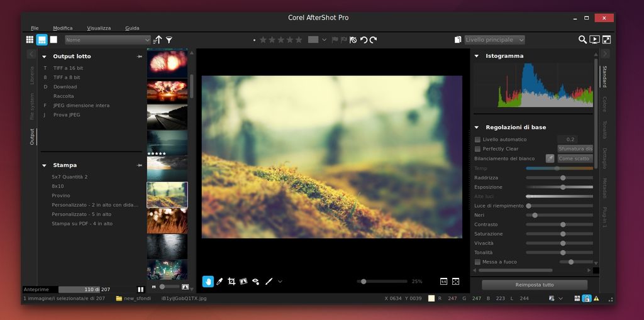Activate the Pan hand tool
Image resolution: width=644 pixels, height=320 pixels.
tap(208, 282)
